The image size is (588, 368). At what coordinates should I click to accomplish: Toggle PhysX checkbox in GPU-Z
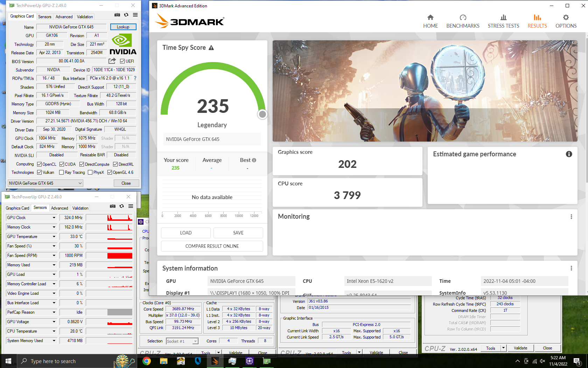[x=90, y=172]
